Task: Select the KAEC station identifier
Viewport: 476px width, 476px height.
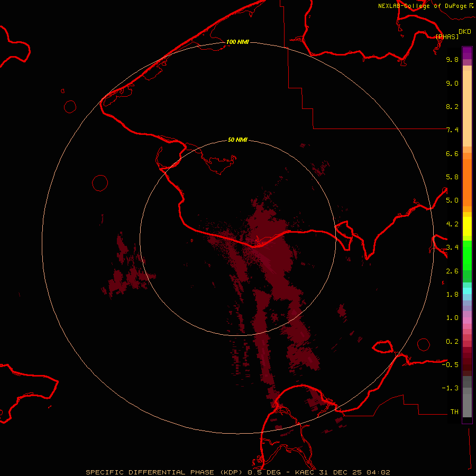Action: coord(305,472)
